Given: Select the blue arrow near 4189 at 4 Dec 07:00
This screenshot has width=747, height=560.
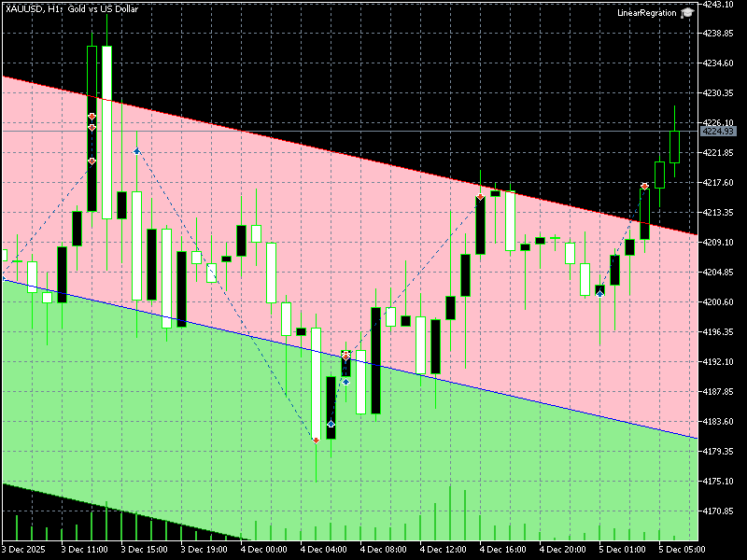Looking at the screenshot, I should (x=345, y=382).
